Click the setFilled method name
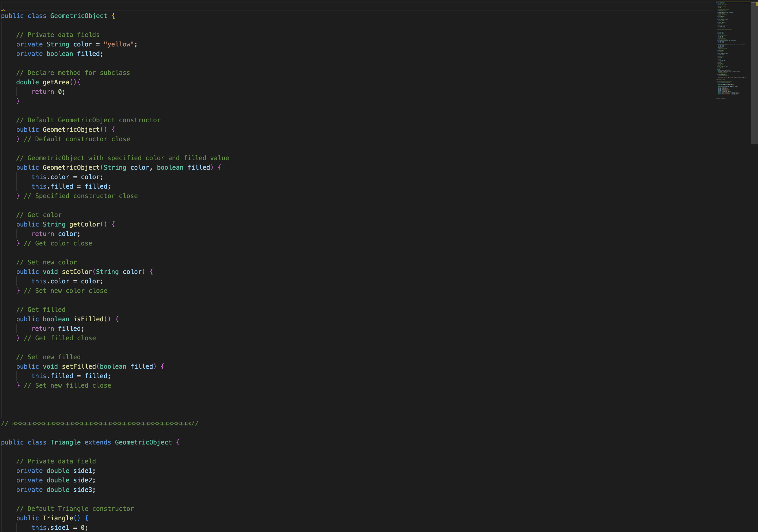This screenshot has width=758, height=532. [x=79, y=366]
